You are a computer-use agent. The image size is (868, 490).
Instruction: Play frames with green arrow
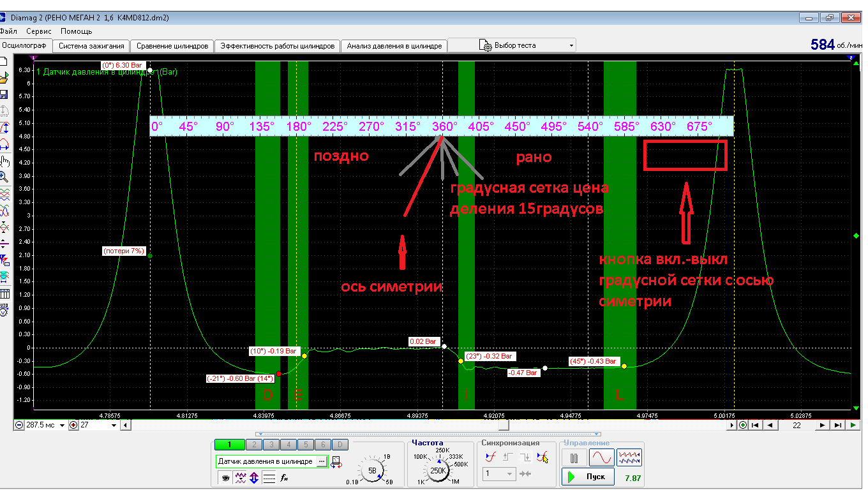tap(853, 425)
